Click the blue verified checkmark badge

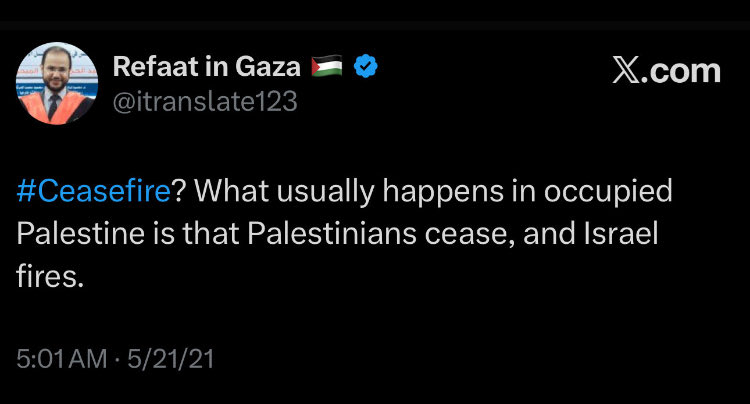click(x=365, y=67)
